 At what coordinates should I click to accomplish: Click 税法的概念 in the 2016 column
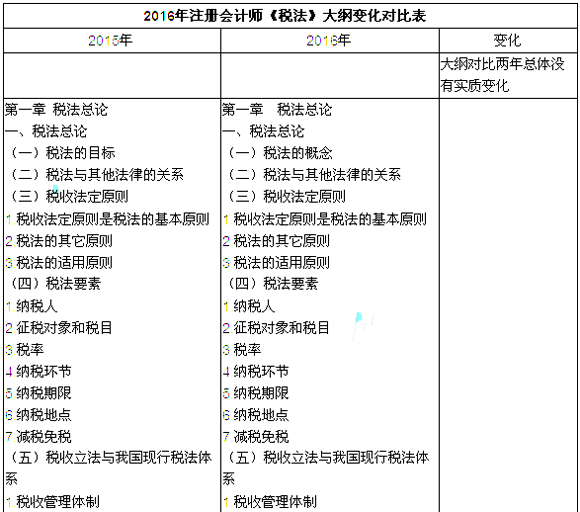(x=298, y=153)
